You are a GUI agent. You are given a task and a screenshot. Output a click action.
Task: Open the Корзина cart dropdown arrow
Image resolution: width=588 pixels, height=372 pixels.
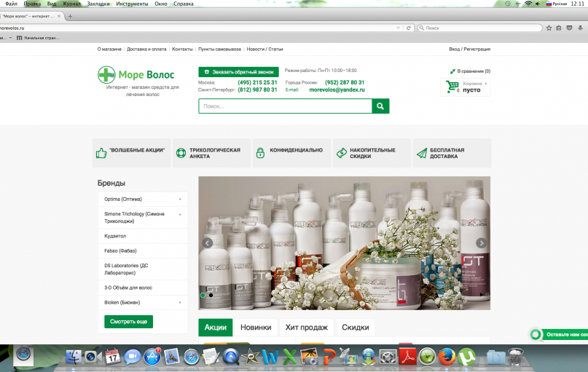(485, 84)
